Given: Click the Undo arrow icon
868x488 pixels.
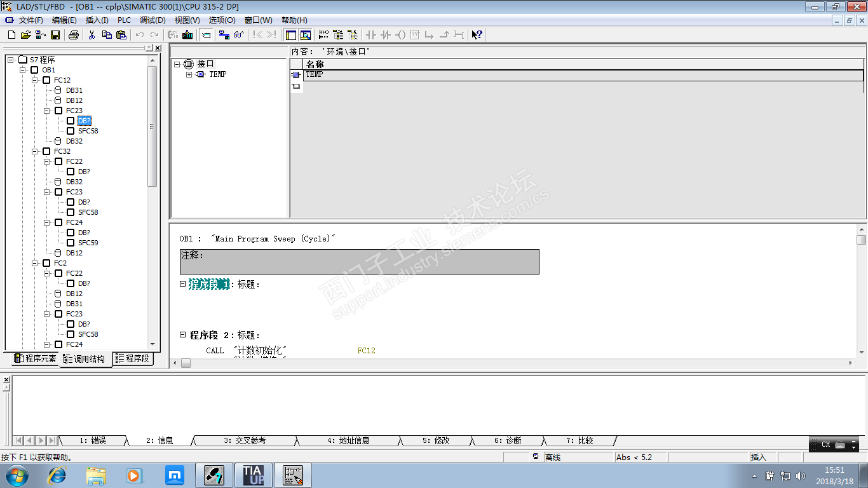Looking at the screenshot, I should click(140, 35).
